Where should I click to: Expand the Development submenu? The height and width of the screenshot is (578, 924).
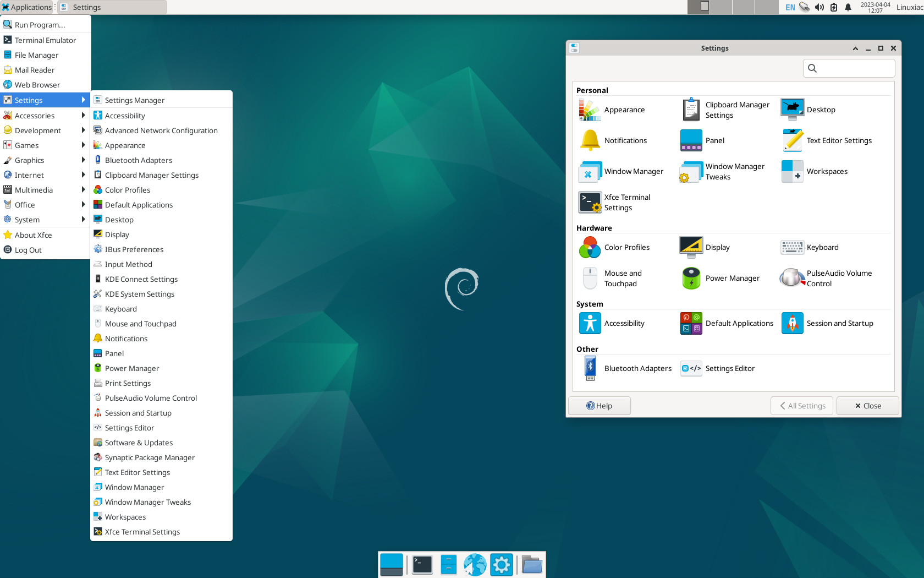(x=45, y=130)
